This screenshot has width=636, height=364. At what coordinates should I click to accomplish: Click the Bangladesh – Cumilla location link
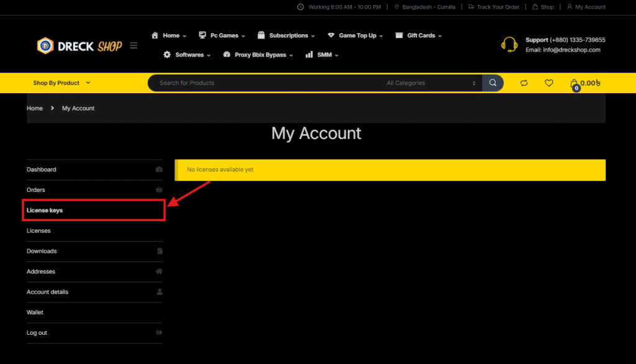(x=429, y=7)
